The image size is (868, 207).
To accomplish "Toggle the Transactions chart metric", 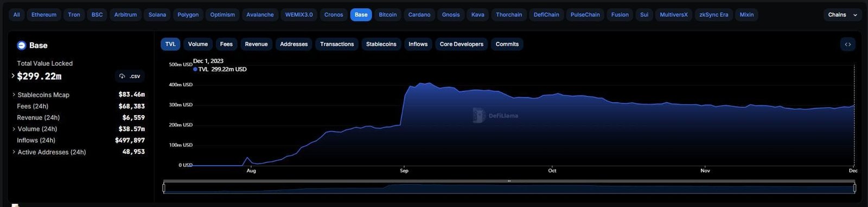I will click(337, 44).
